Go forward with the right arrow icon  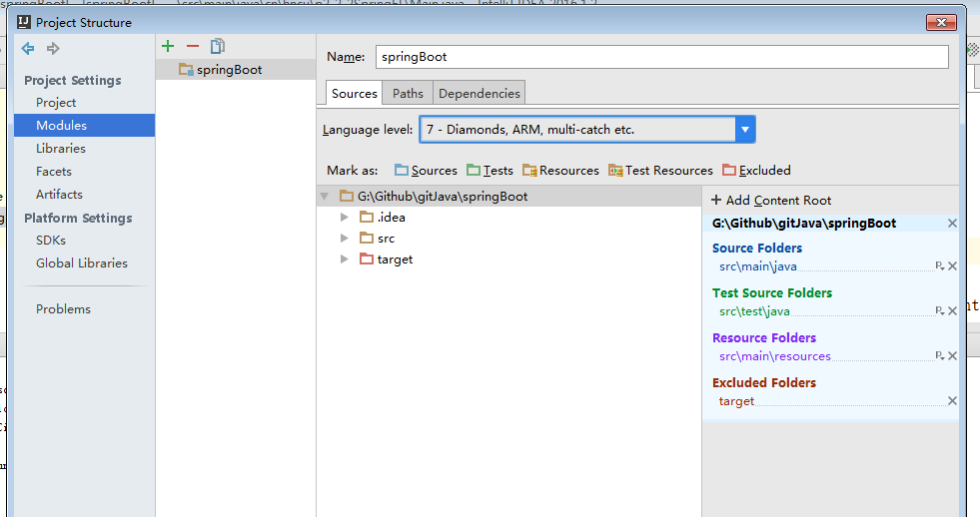53,48
